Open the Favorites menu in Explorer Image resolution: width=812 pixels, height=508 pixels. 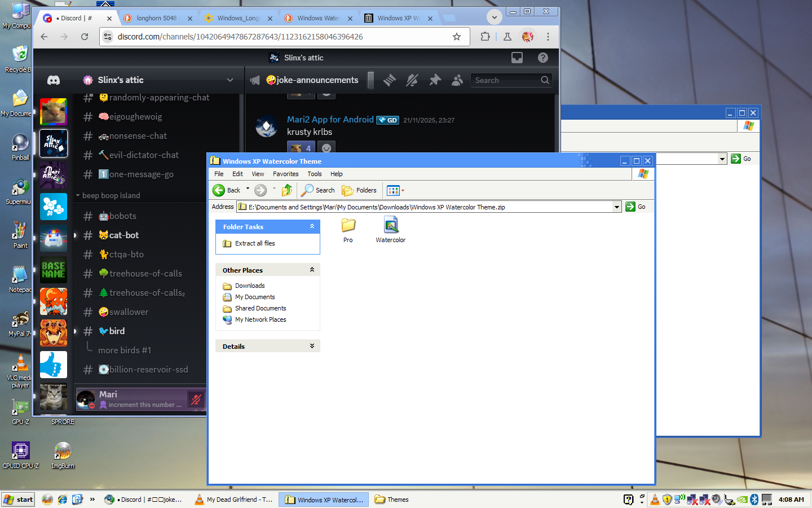[x=285, y=174]
